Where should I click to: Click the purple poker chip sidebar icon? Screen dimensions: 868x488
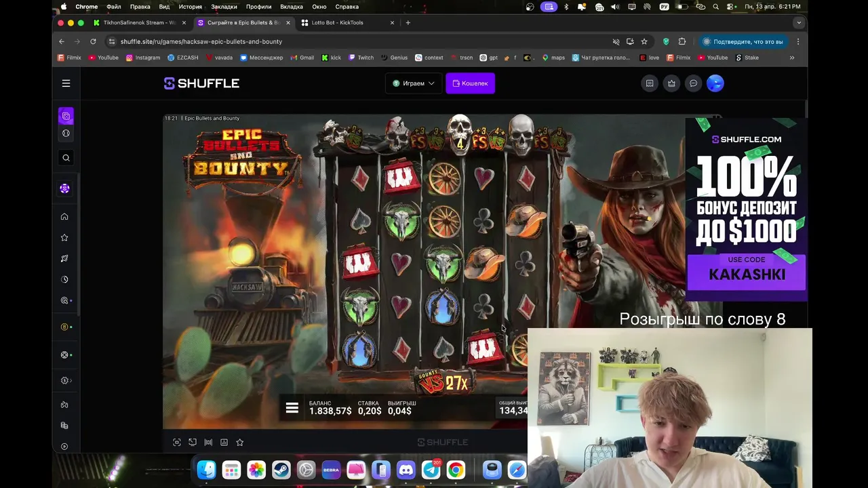coord(64,188)
